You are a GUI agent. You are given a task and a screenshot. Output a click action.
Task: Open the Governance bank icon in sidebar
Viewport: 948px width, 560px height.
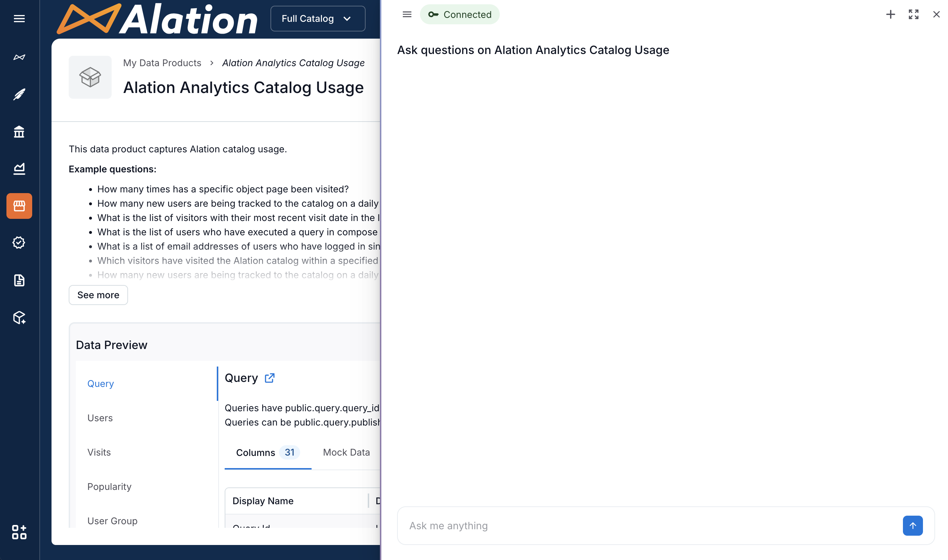pyautogui.click(x=19, y=132)
